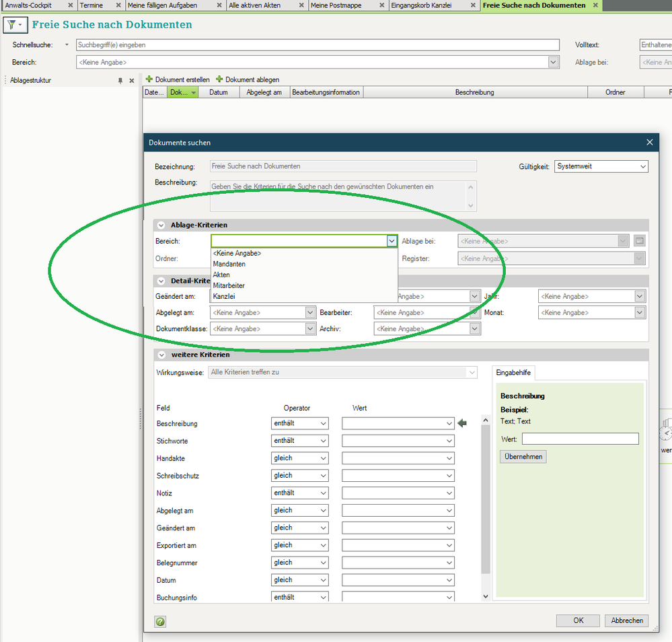Toggle the Bereich dropdown arrow in dialog
This screenshot has height=642, width=672.
pos(391,241)
